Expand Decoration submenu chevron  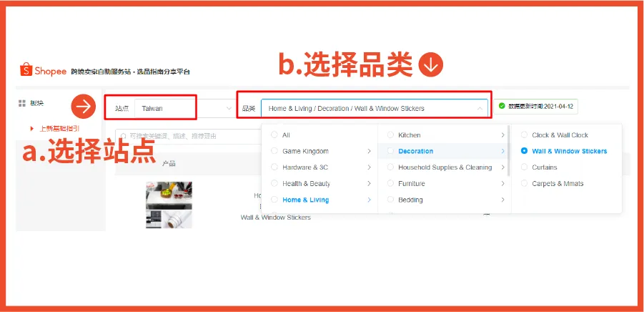click(502, 151)
